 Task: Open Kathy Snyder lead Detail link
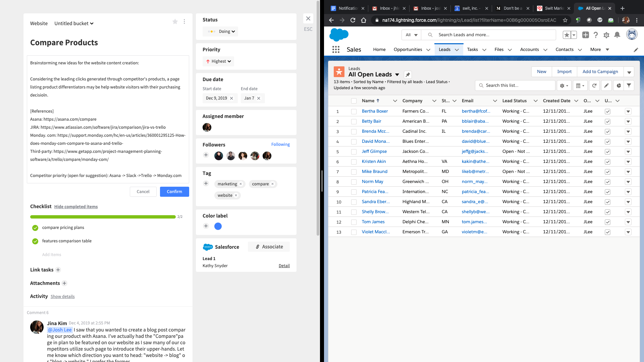point(284,266)
